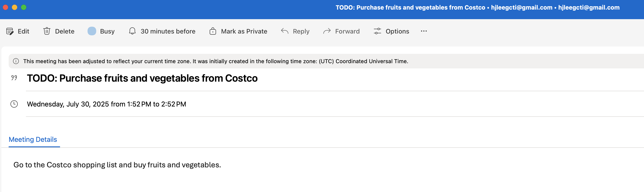
Task: Select the Reply arrow icon
Action: pos(284,31)
